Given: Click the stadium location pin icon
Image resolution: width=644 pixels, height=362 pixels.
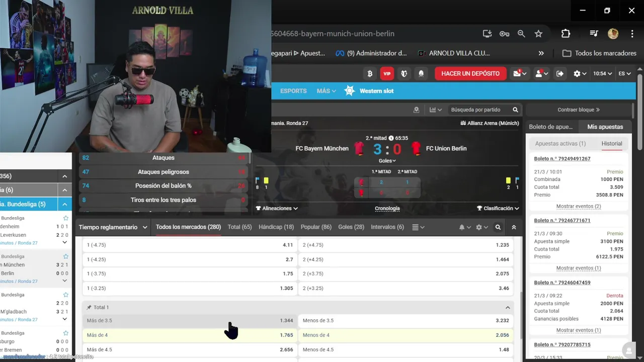Looking at the screenshot, I should tap(416, 110).
